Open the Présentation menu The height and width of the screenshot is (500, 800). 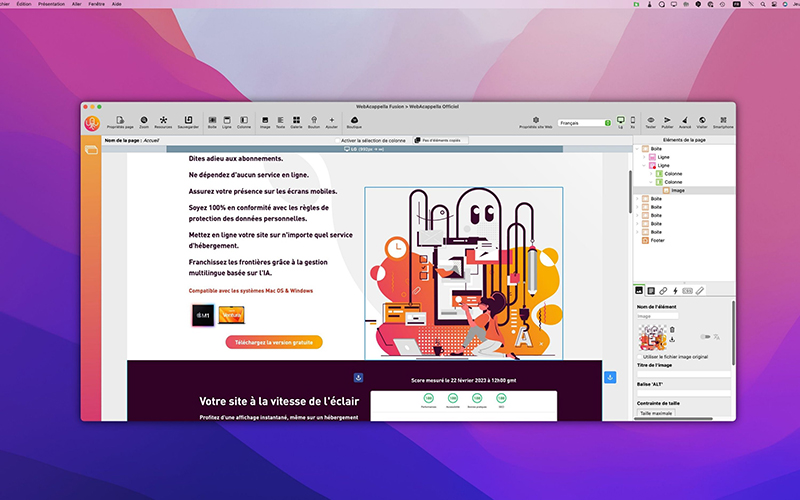(x=51, y=4)
